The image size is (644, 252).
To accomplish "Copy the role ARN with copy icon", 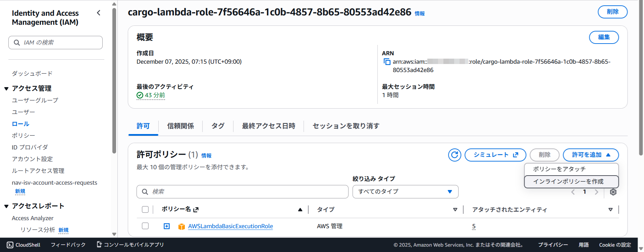I will click(387, 62).
